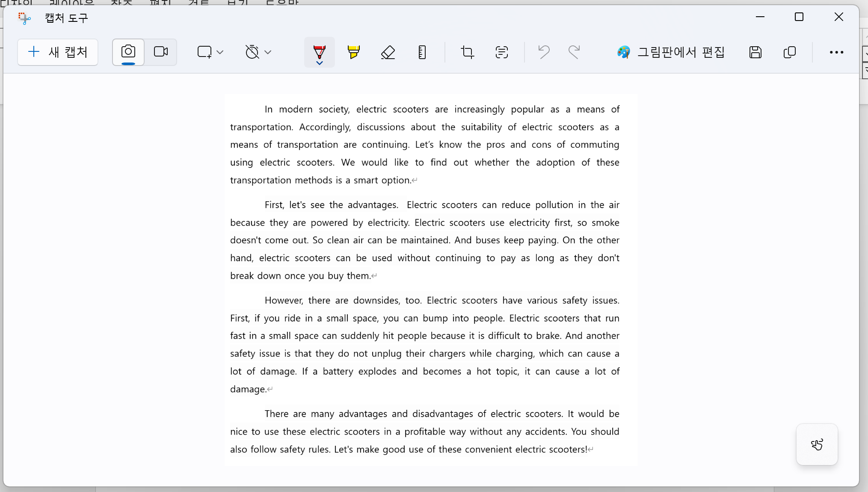Save the capture using floppy icon
Image resolution: width=868 pixels, height=492 pixels.
pyautogui.click(x=755, y=52)
